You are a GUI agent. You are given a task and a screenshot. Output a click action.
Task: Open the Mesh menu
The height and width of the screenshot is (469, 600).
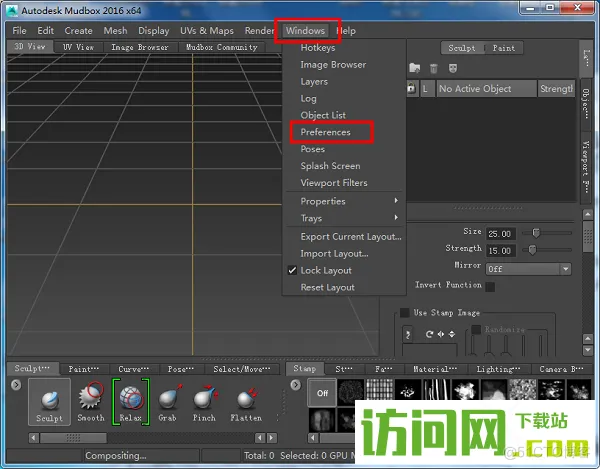[x=115, y=31]
